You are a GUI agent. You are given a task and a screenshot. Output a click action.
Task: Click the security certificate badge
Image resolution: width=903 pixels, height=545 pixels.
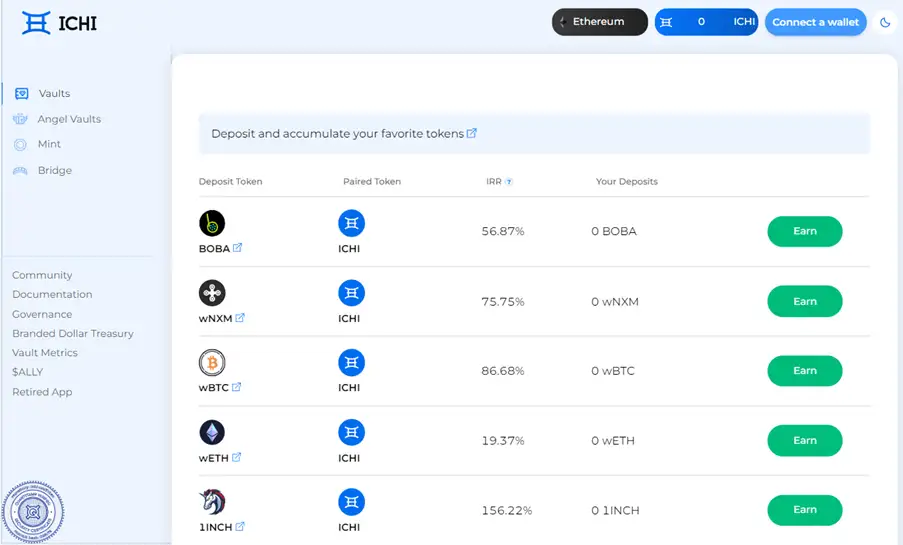[33, 514]
